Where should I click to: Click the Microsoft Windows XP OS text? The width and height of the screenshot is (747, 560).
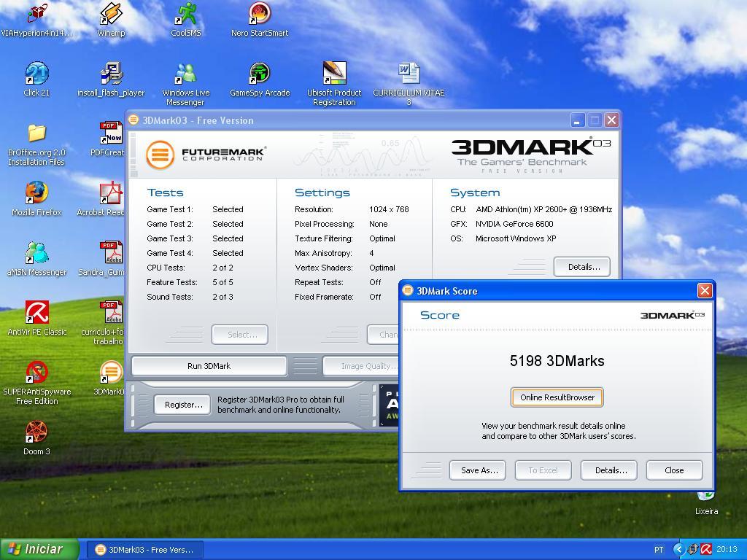click(x=516, y=238)
